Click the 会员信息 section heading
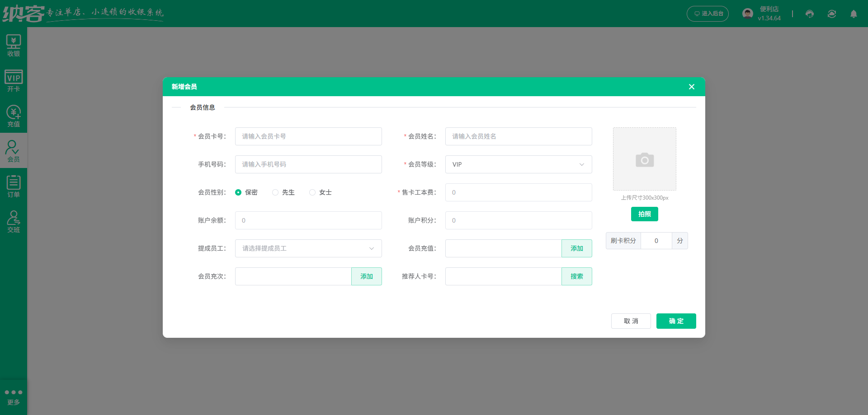This screenshot has width=868, height=415. [x=203, y=107]
